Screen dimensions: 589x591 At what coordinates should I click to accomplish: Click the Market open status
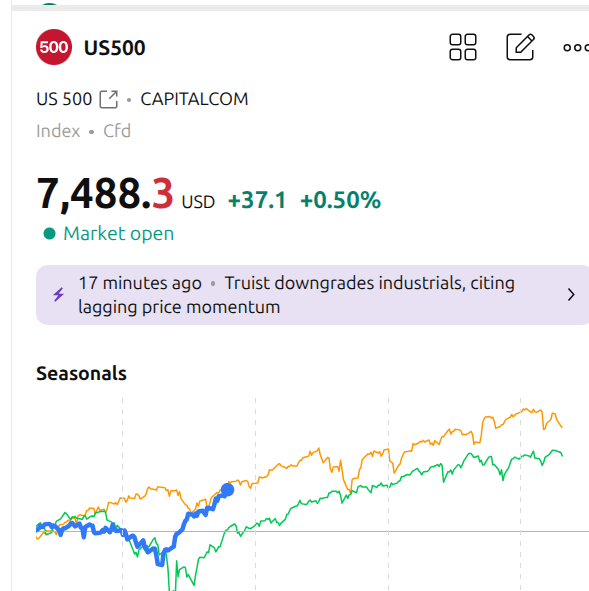point(119,234)
